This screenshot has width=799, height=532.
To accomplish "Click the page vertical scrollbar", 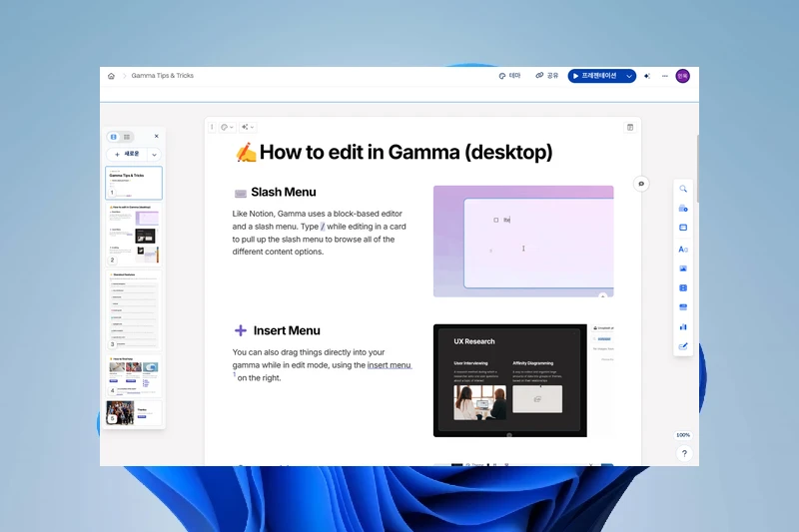I will [696, 168].
